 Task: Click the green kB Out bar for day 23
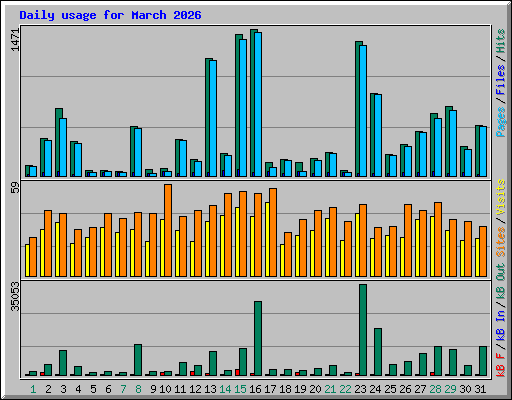pyautogui.click(x=363, y=330)
